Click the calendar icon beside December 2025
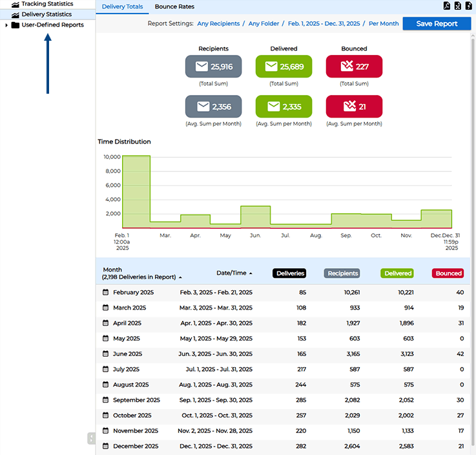Screen dimensions: 476x455 106,447
